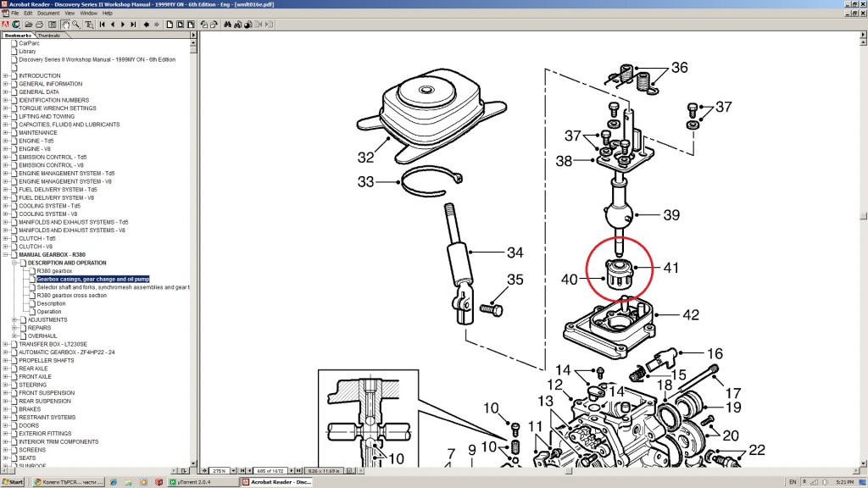Screen dimensions: 868x488
Task: Rotate view clockwise icon
Action: point(214,25)
